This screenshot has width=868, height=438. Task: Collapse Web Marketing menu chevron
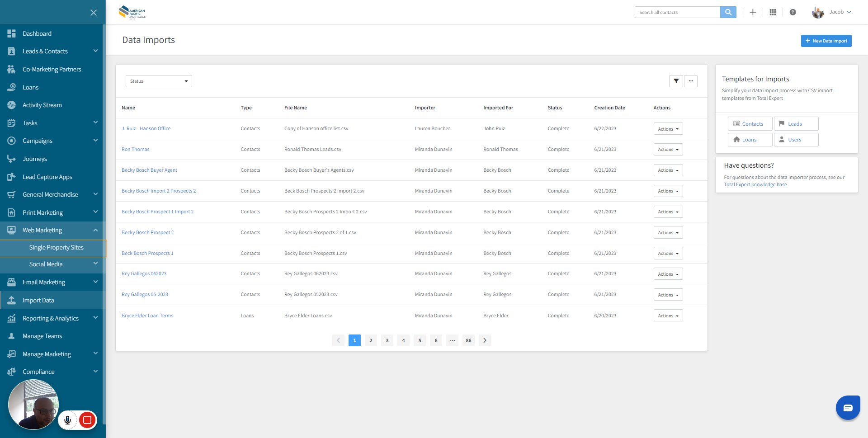coord(95,230)
